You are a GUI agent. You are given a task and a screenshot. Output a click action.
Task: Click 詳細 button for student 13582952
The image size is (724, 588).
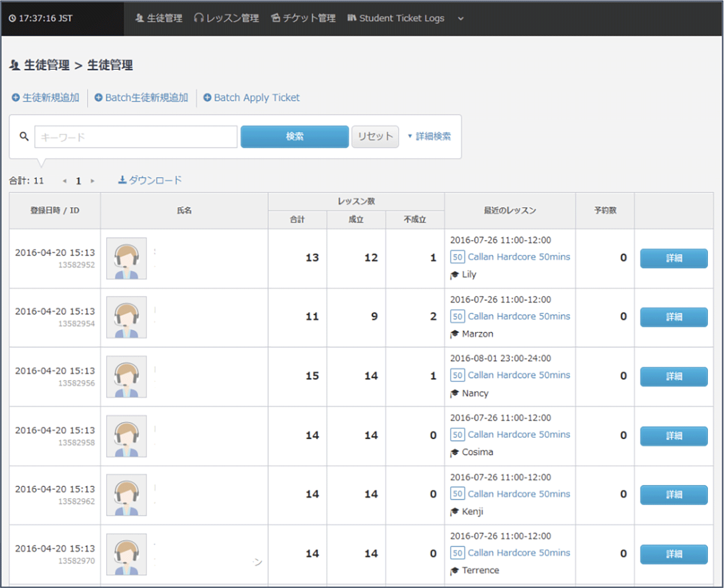[674, 258]
